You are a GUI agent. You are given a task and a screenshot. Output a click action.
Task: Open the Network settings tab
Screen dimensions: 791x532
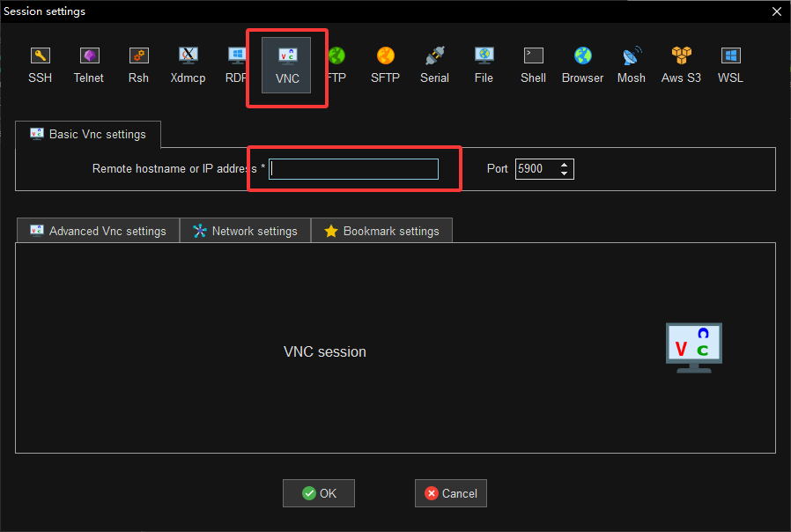tap(245, 231)
